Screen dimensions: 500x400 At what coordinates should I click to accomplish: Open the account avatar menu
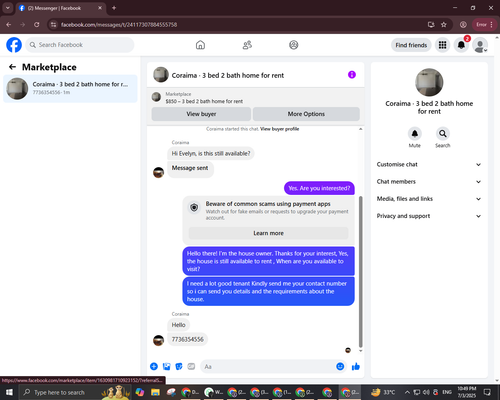click(480, 45)
